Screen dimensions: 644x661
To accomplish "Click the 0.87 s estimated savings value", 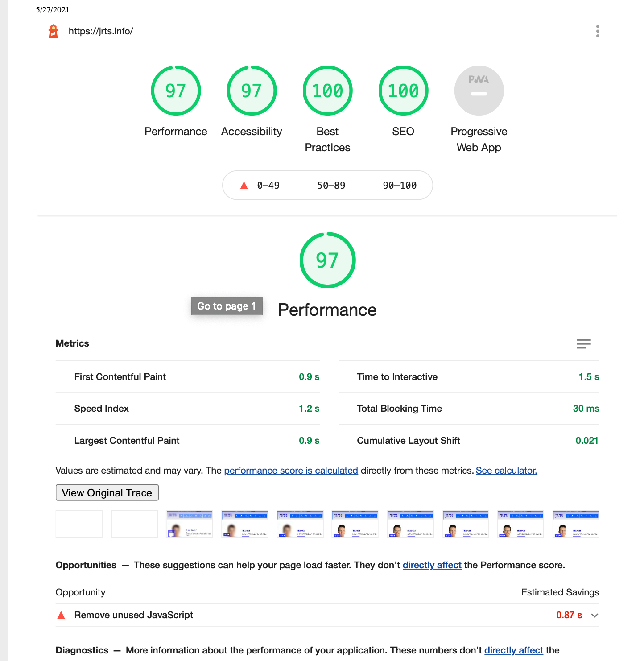I will click(x=569, y=615).
